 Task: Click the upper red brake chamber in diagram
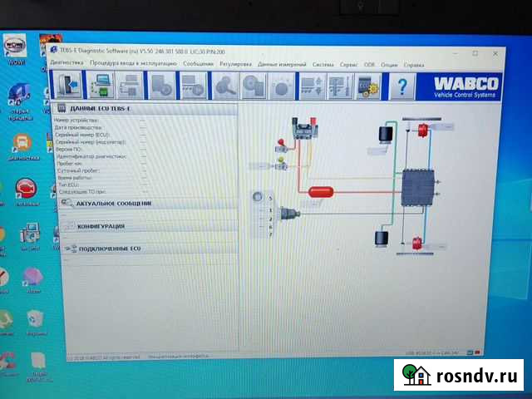pos(423,131)
